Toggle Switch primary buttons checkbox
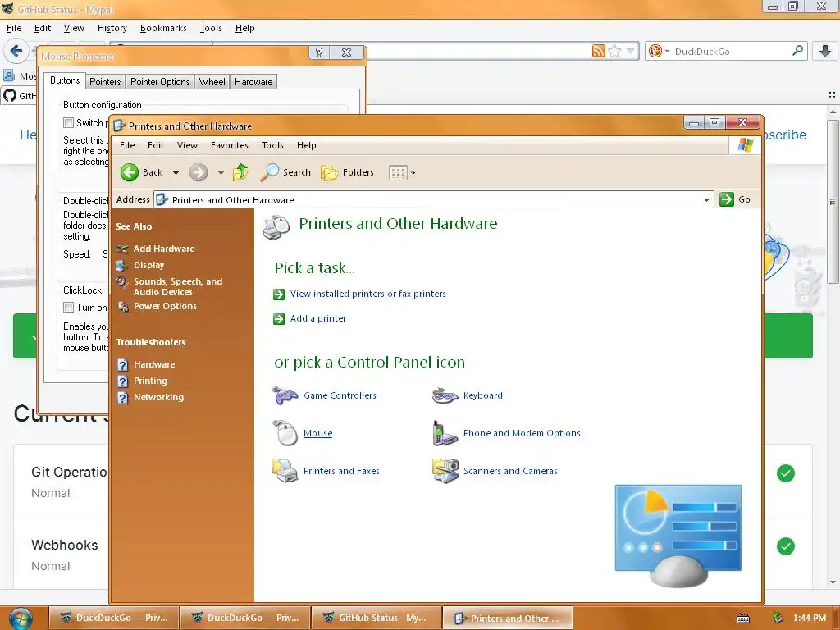The width and height of the screenshot is (840, 630). pyautogui.click(x=69, y=123)
